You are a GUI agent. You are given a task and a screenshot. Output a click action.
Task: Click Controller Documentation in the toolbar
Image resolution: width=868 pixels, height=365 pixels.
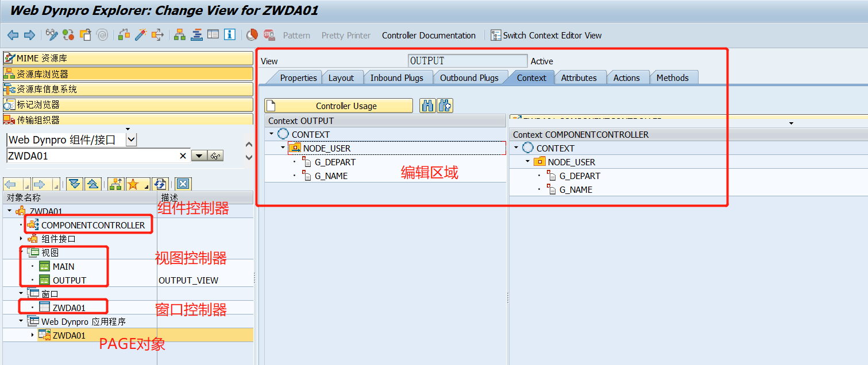click(x=429, y=36)
